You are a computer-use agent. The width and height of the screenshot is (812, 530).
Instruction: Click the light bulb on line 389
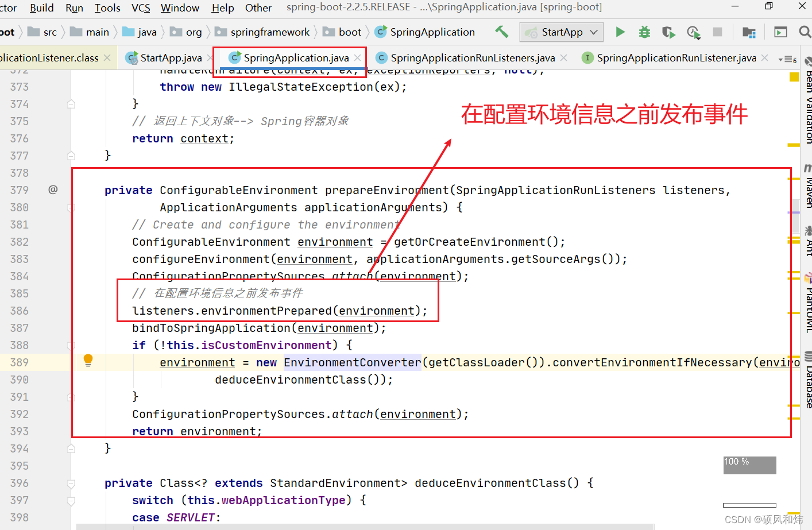tap(88, 360)
